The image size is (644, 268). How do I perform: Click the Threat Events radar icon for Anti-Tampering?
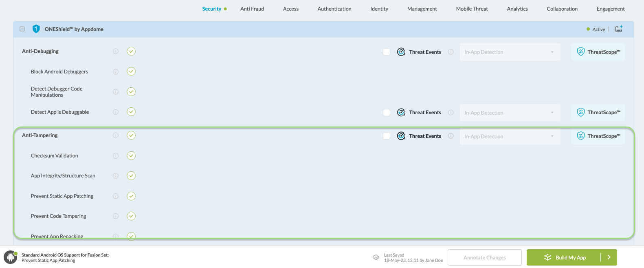401,136
